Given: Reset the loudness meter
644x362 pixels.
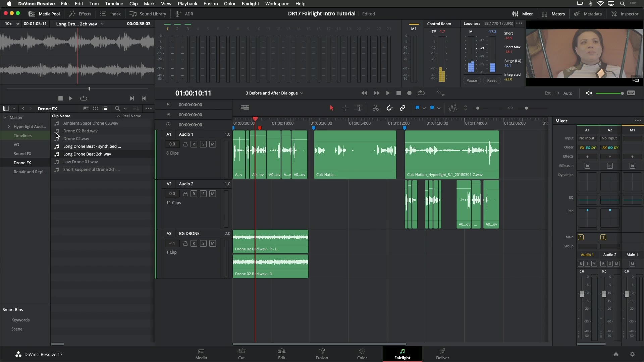Looking at the screenshot, I should click(492, 80).
